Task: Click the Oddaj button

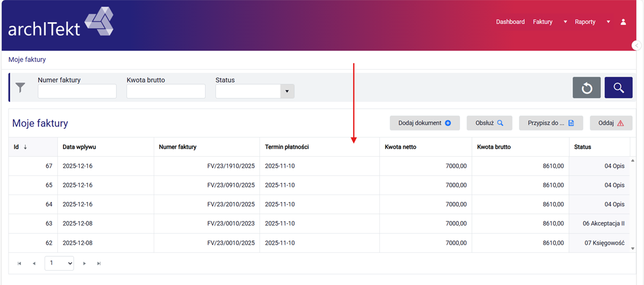Action: (611, 123)
